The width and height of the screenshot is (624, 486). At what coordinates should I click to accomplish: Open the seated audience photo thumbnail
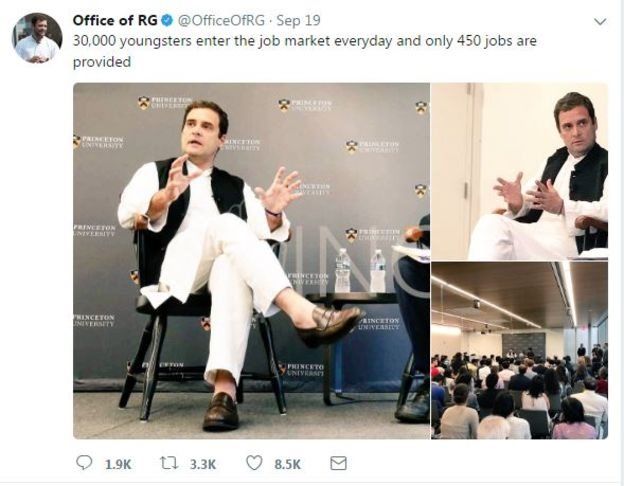519,350
